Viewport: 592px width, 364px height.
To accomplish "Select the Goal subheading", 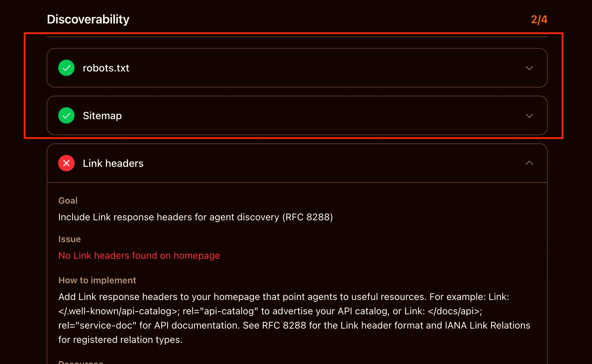I will point(68,201).
